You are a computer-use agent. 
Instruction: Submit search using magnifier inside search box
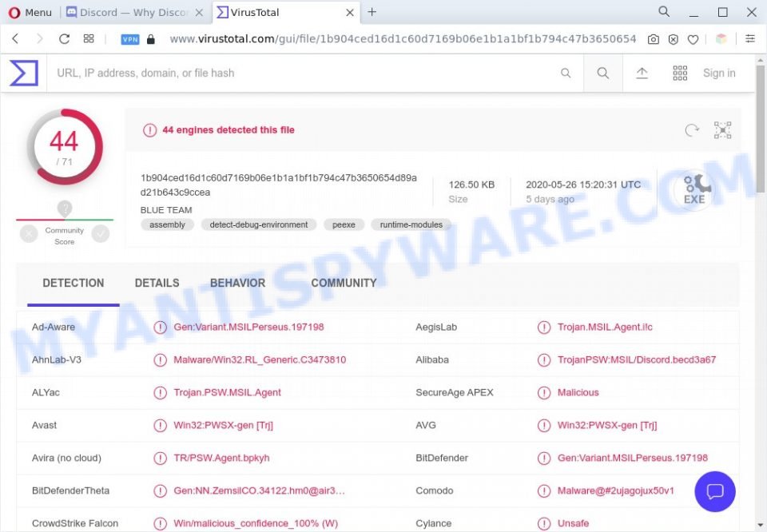(x=566, y=73)
